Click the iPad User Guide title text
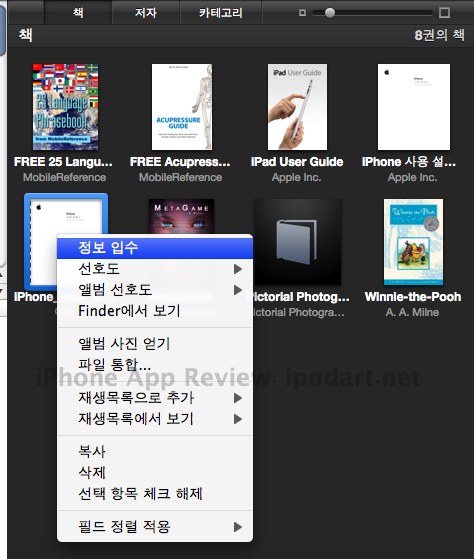 [x=297, y=162]
